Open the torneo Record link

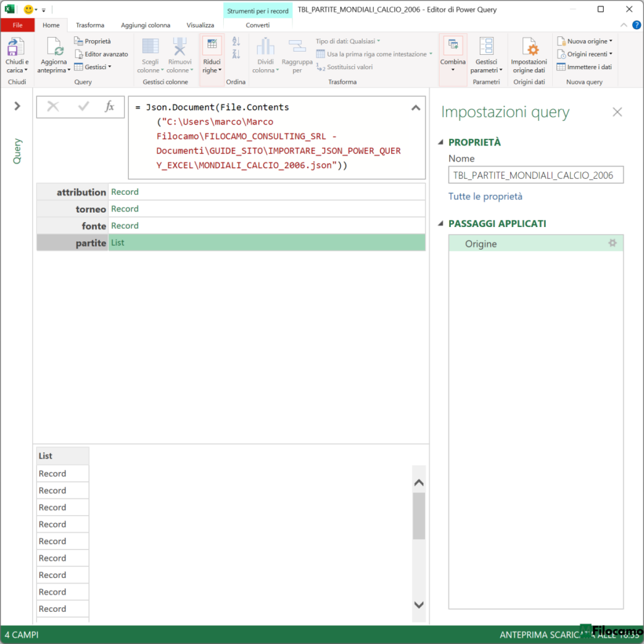coord(125,209)
